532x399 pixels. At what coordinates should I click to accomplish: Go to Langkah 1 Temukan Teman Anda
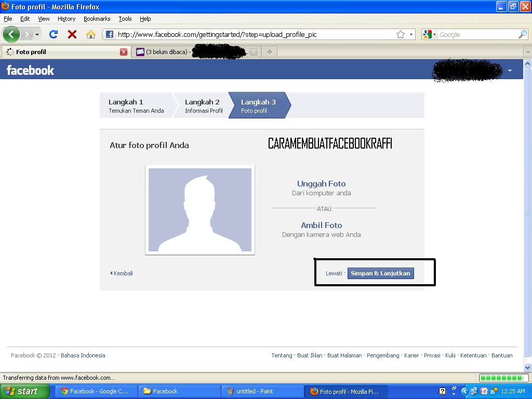[x=136, y=105]
